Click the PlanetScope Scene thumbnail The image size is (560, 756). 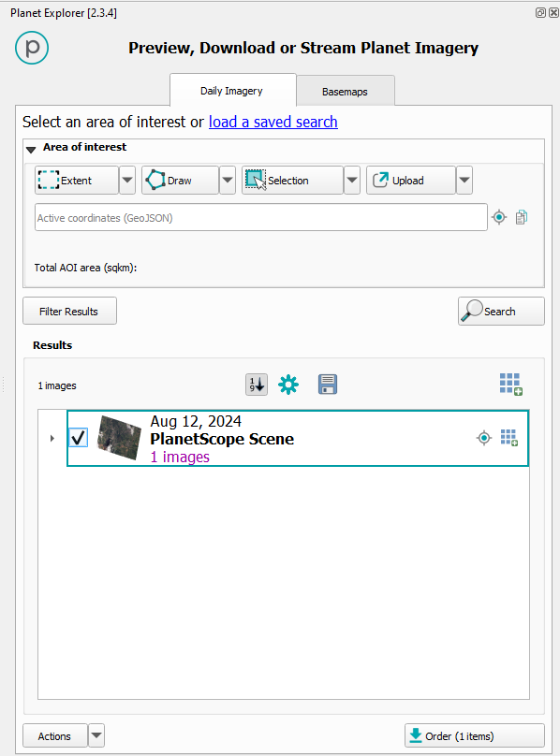[x=119, y=438]
